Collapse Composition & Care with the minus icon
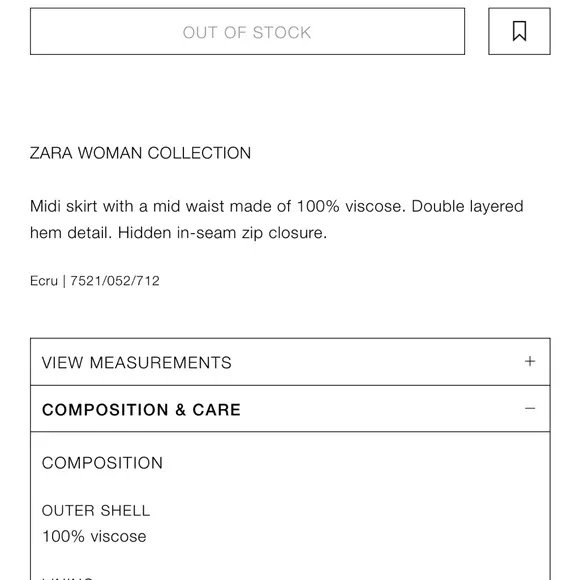This screenshot has height=580, width=580. (530, 409)
